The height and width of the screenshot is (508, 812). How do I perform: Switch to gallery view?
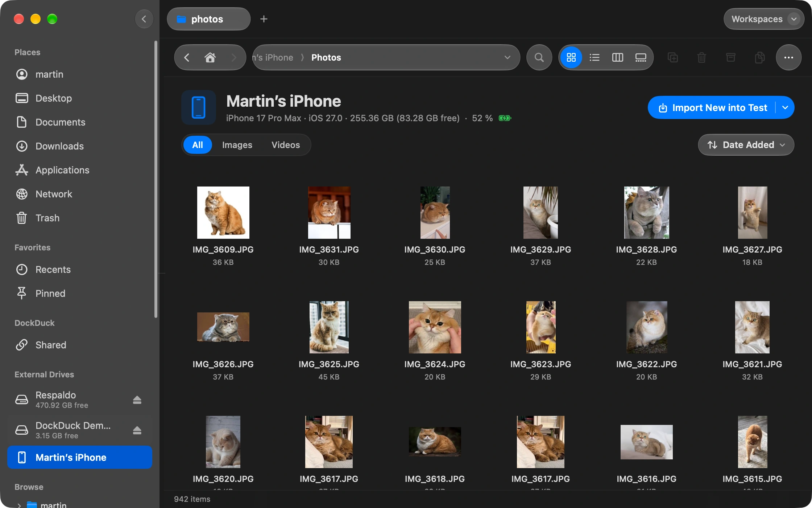coord(641,57)
